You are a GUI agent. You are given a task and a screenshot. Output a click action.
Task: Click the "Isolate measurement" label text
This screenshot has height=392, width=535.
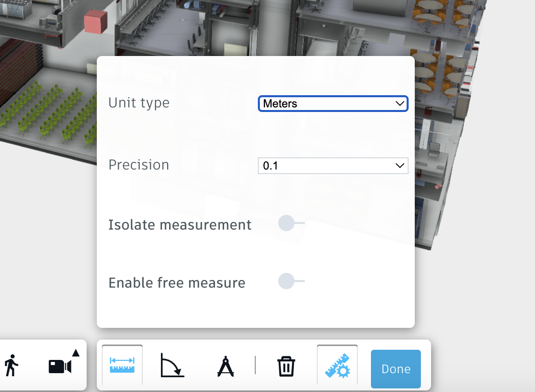(180, 225)
